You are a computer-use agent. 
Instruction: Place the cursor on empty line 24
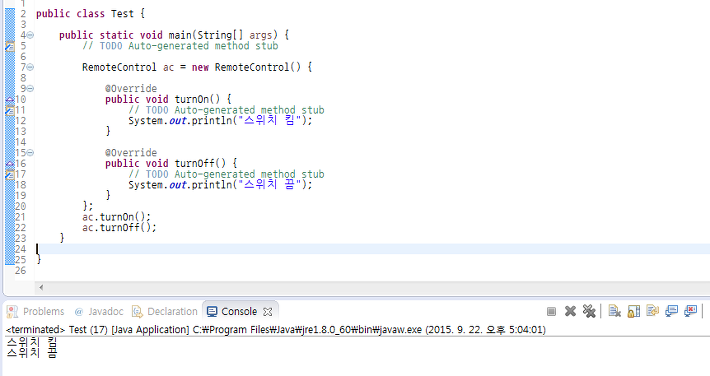click(372, 249)
